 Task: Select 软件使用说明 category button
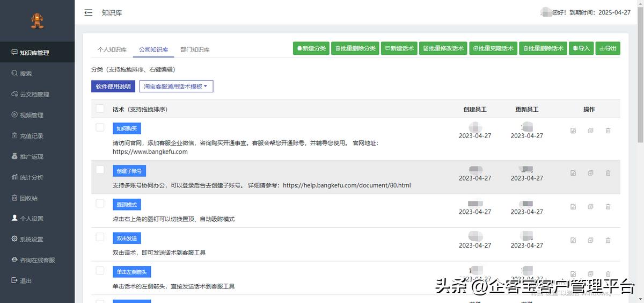(x=113, y=86)
